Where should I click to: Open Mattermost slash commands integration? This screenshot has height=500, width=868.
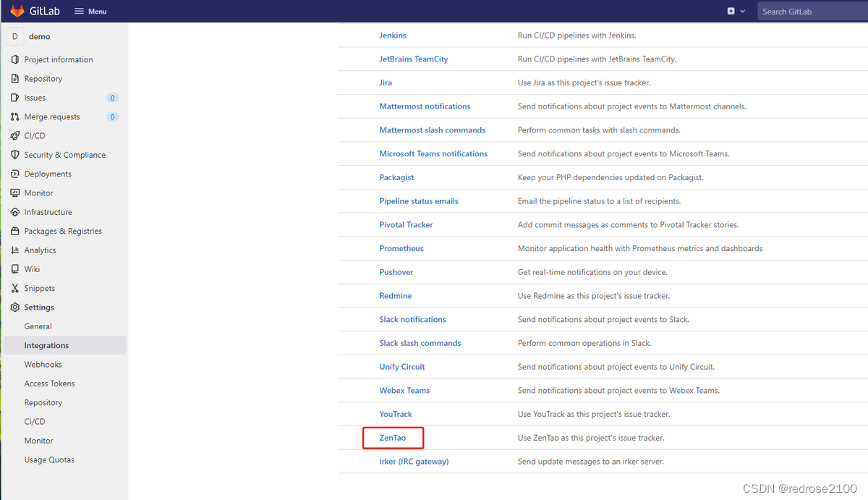tap(433, 130)
